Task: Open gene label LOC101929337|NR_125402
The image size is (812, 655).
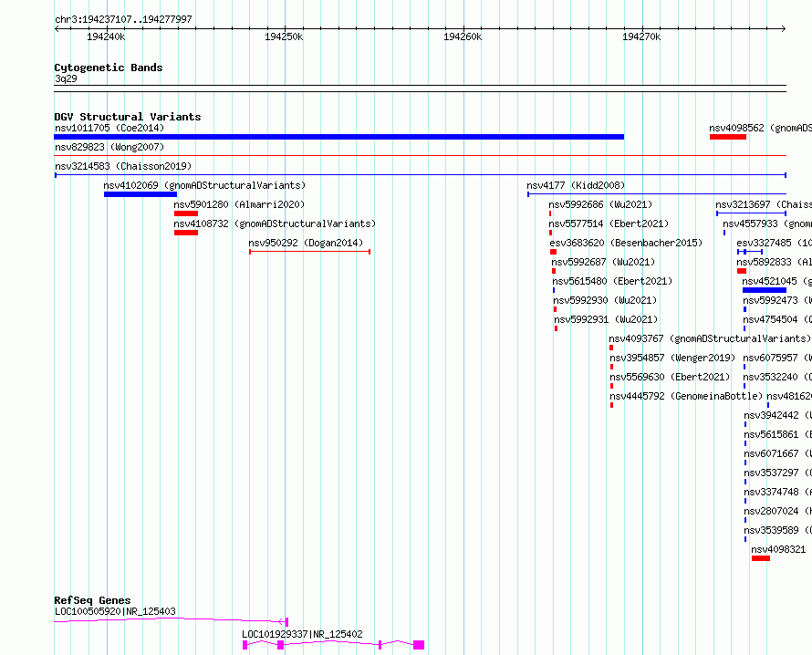Action: (x=302, y=634)
